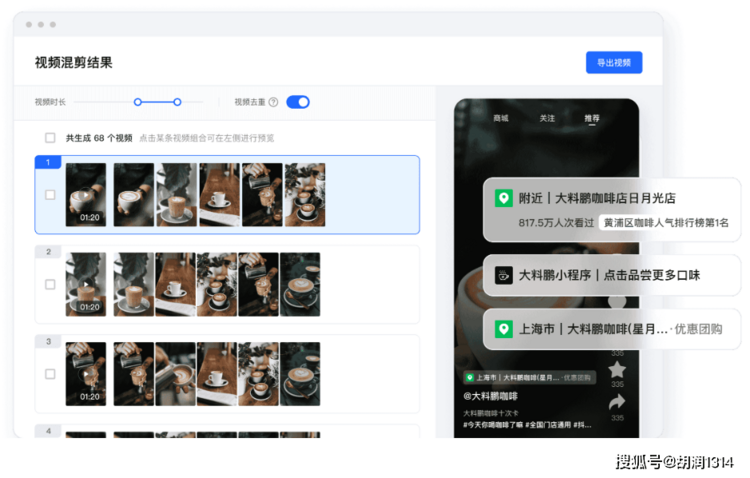Click the location pin on 附近 | 大料鹏咖啡店日月光店 card

pyautogui.click(x=504, y=198)
